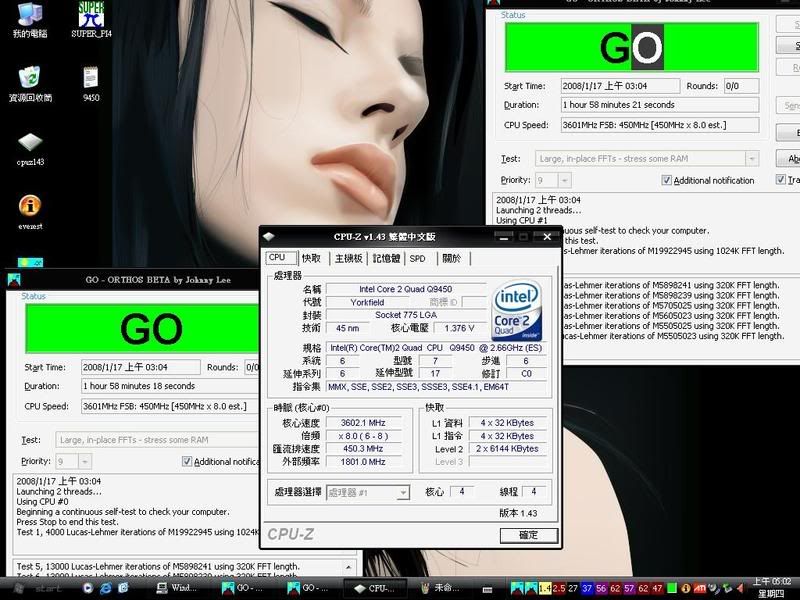Image resolution: width=800 pixels, height=600 pixels.
Task: Launch the media player quick launch icon
Action: point(88,588)
